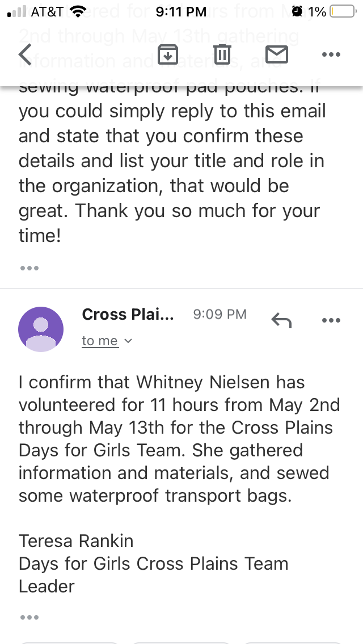Tap the purple sender avatar

[x=41, y=329]
